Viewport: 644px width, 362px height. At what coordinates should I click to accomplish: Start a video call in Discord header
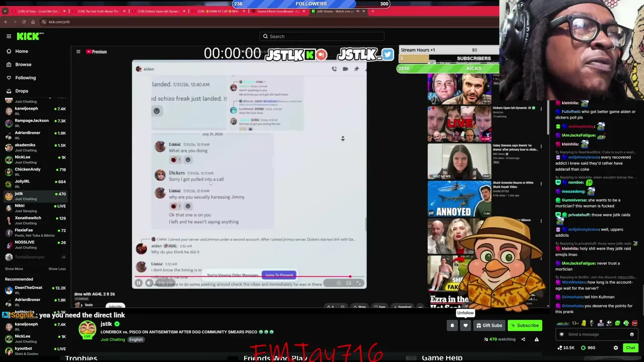click(x=345, y=69)
